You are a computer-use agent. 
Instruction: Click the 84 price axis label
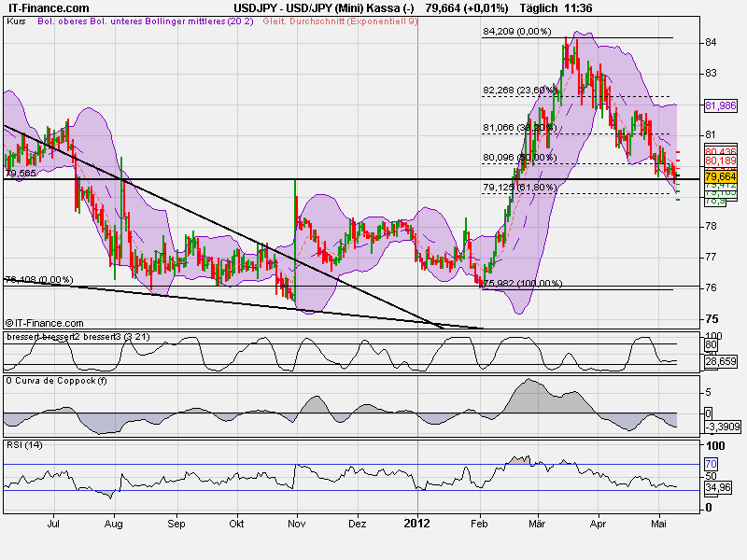[x=711, y=42]
